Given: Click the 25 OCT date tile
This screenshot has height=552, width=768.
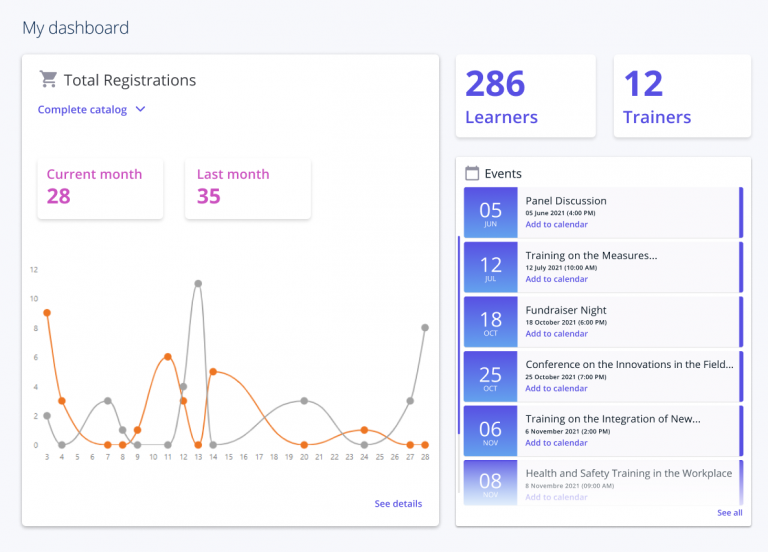Looking at the screenshot, I should pyautogui.click(x=490, y=377).
